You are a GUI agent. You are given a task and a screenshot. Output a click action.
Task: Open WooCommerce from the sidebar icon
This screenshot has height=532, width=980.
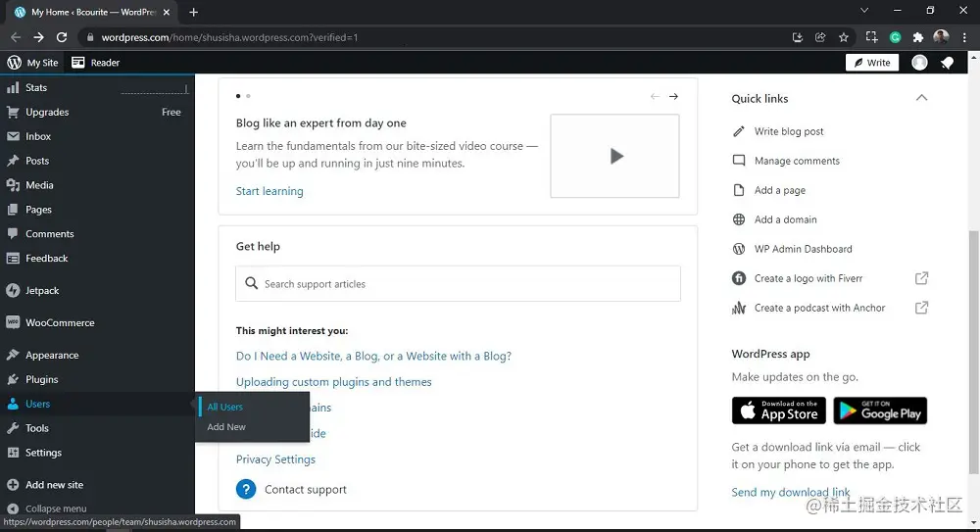pyautogui.click(x=13, y=322)
